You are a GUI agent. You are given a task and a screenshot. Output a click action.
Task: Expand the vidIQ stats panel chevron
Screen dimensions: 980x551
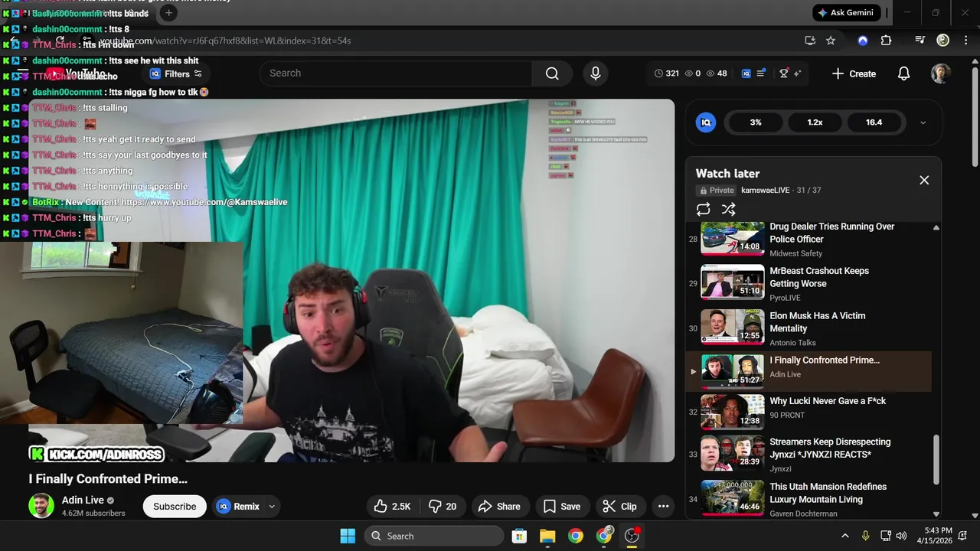(x=923, y=122)
